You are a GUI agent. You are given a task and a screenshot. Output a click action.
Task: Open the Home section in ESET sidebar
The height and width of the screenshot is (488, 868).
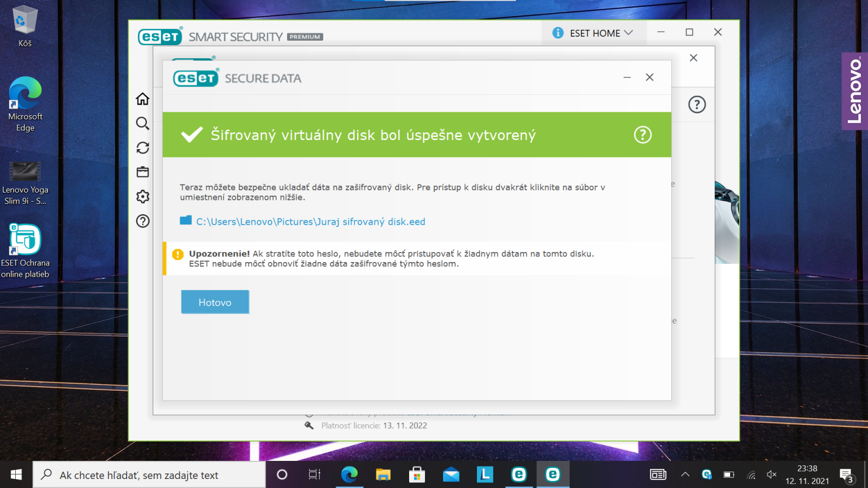142,99
